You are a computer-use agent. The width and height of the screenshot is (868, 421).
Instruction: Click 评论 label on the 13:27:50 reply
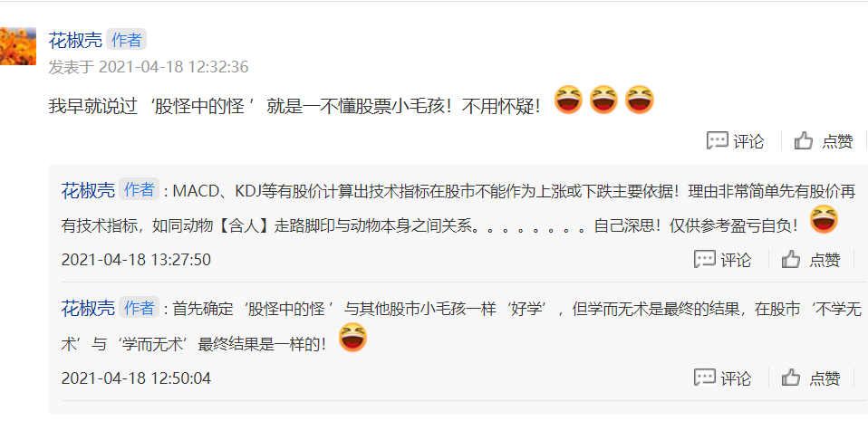point(736,260)
